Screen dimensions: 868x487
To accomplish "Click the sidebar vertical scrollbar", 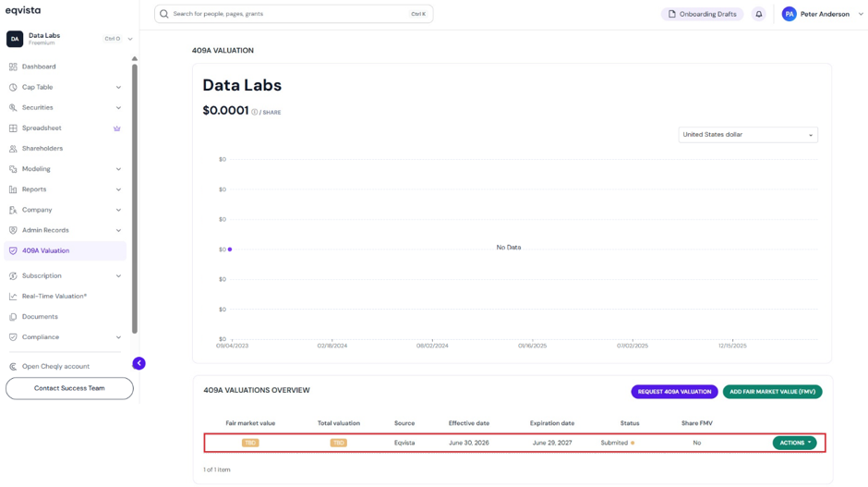I will (135, 199).
